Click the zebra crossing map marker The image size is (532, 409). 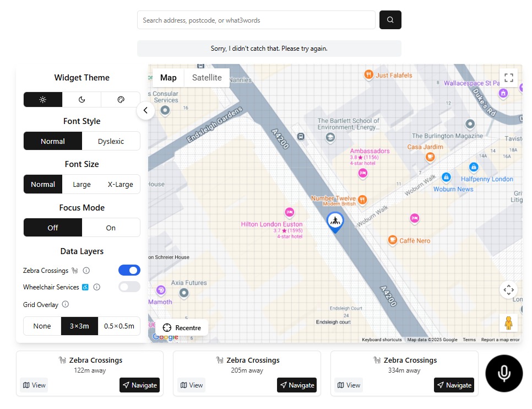click(x=334, y=222)
